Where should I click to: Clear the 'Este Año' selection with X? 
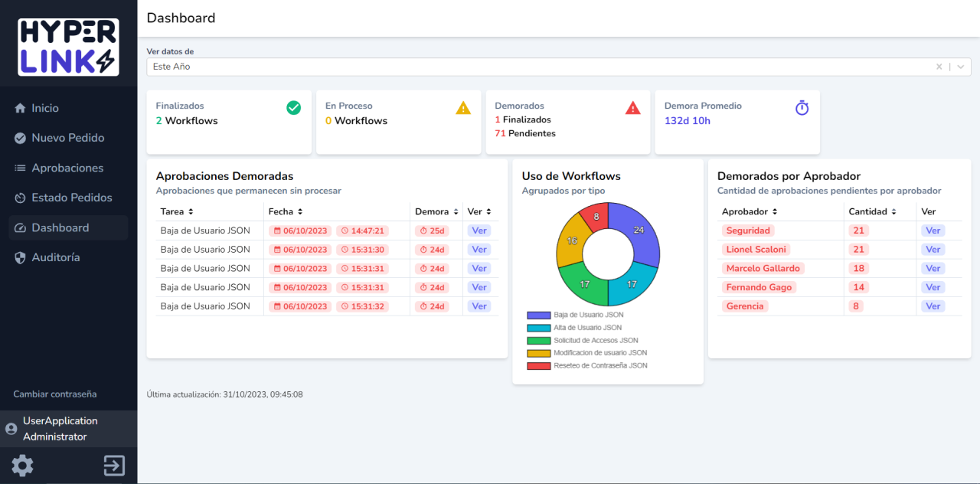(939, 67)
